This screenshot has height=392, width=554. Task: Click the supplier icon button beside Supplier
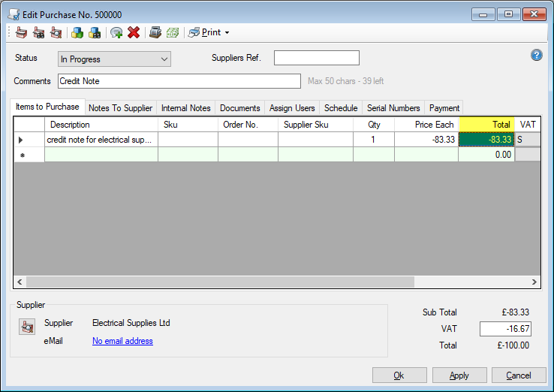[x=27, y=327]
